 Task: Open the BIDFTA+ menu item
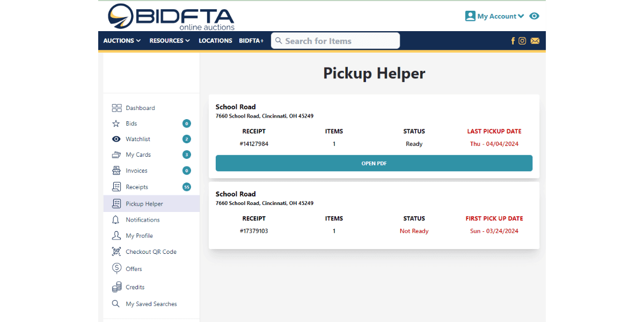coord(251,41)
